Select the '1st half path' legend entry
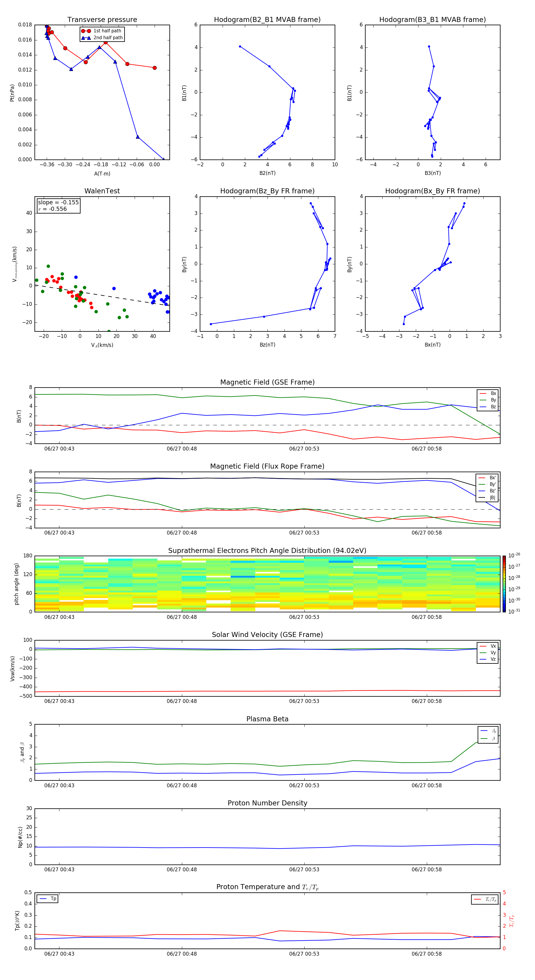The image size is (535, 980). tap(102, 31)
